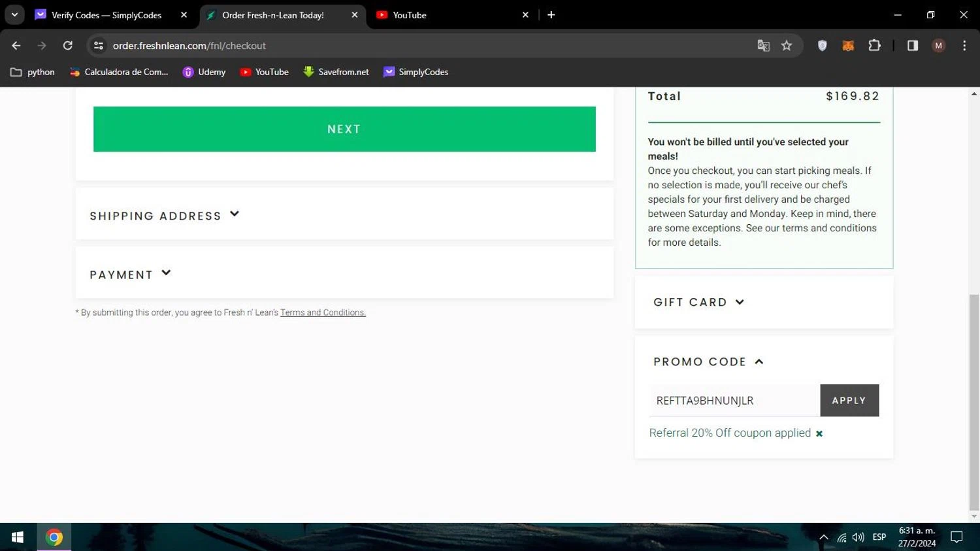Toggle the browser side panel
980x551 pixels.
(913, 46)
